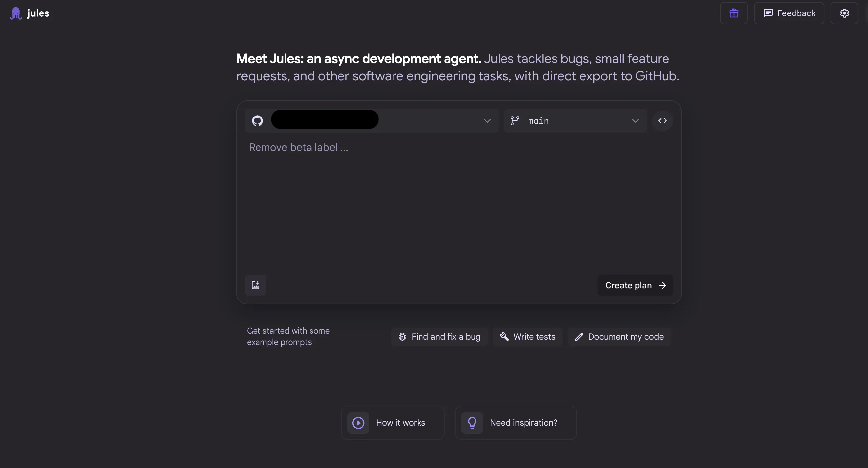Expand the main branch dropdown chevron
868x468 pixels.
tap(635, 121)
